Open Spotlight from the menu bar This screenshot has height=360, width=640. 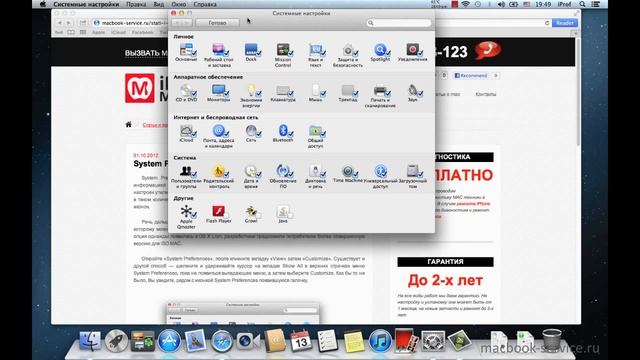[x=582, y=4]
